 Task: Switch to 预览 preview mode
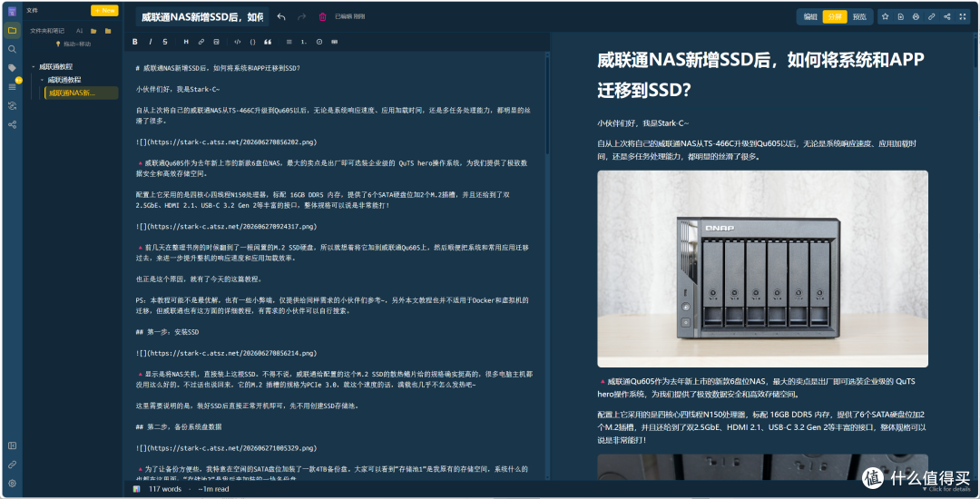point(859,17)
